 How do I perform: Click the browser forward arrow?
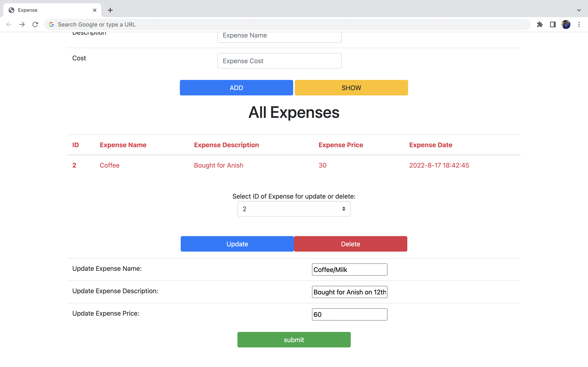pyautogui.click(x=22, y=24)
